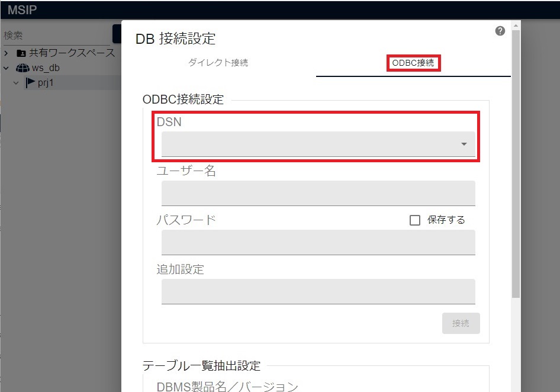
Task: Click the ws_db globe icon
Action: coord(22,68)
